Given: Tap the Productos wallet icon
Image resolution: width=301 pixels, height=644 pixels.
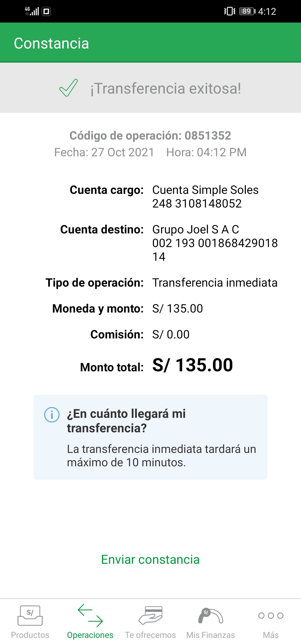Looking at the screenshot, I should pos(30,615).
